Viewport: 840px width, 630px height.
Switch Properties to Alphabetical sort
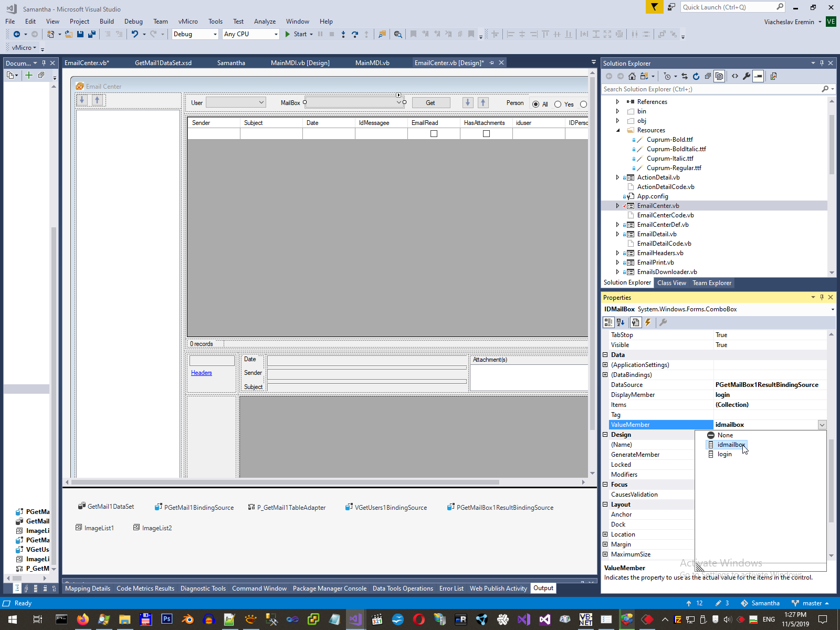click(x=621, y=322)
